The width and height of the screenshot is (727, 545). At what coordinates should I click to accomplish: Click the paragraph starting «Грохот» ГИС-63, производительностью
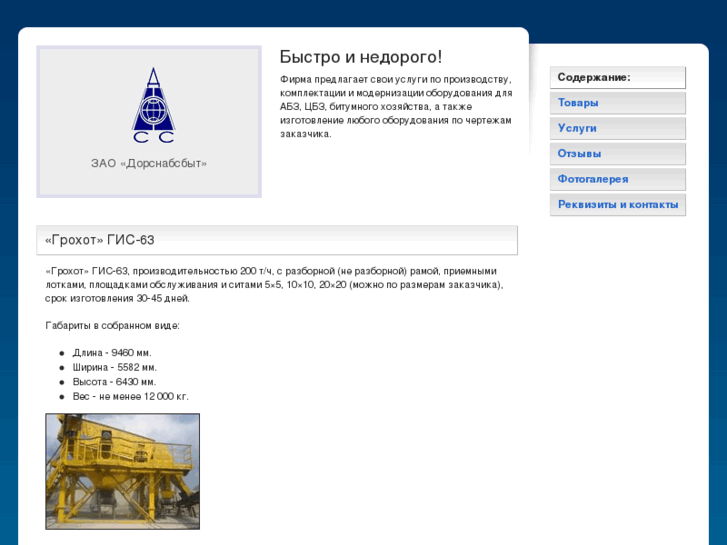pos(274,284)
